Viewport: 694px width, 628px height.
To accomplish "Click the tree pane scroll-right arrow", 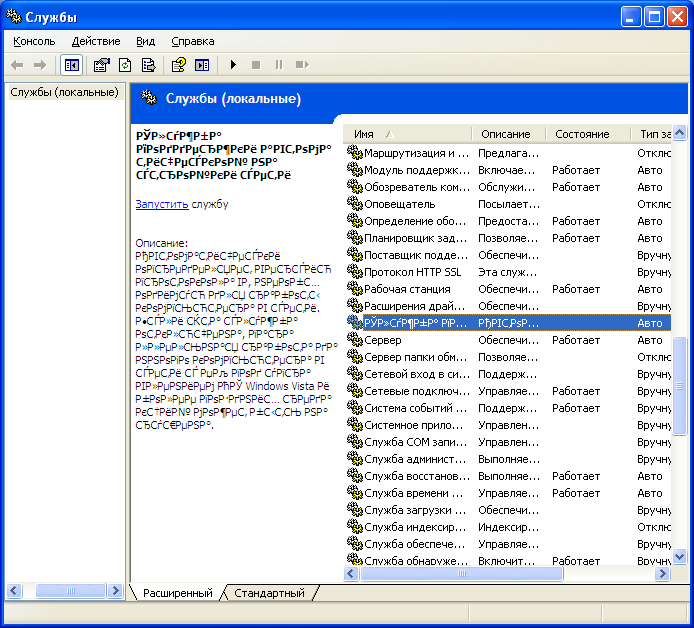I will pyautogui.click(x=116, y=590).
